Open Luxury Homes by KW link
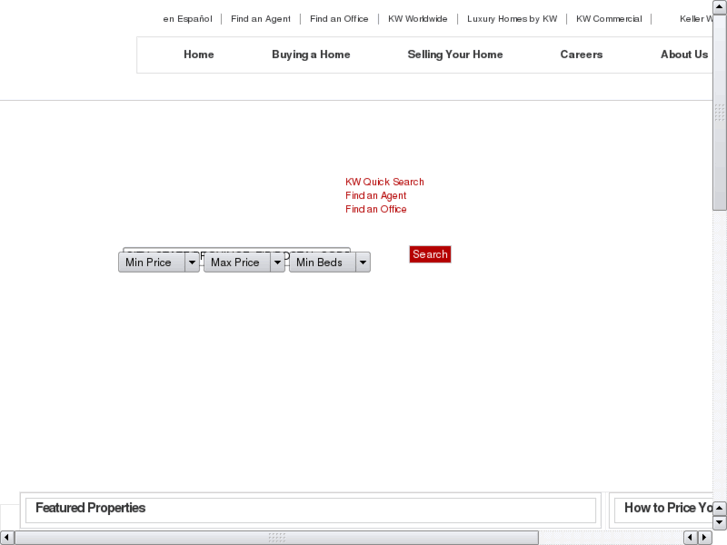The width and height of the screenshot is (727, 545). click(512, 19)
